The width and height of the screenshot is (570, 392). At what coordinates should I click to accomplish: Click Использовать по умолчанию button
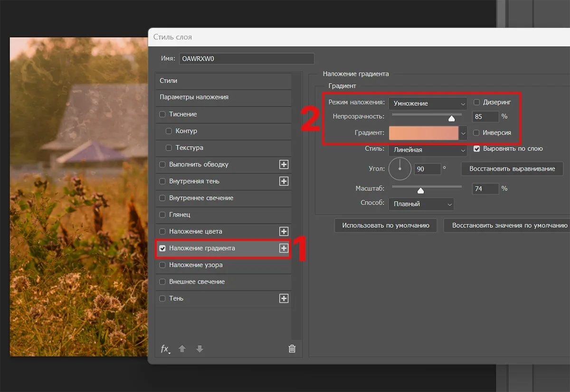[386, 225]
